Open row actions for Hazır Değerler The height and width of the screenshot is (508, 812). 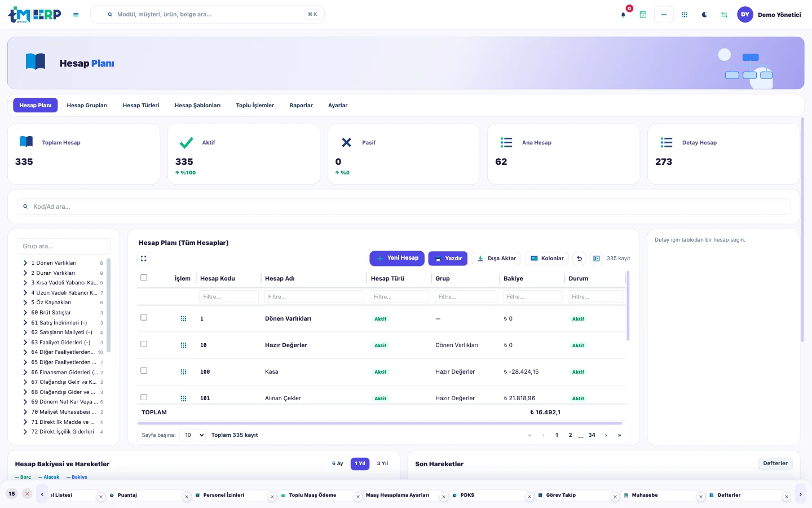[x=183, y=345]
